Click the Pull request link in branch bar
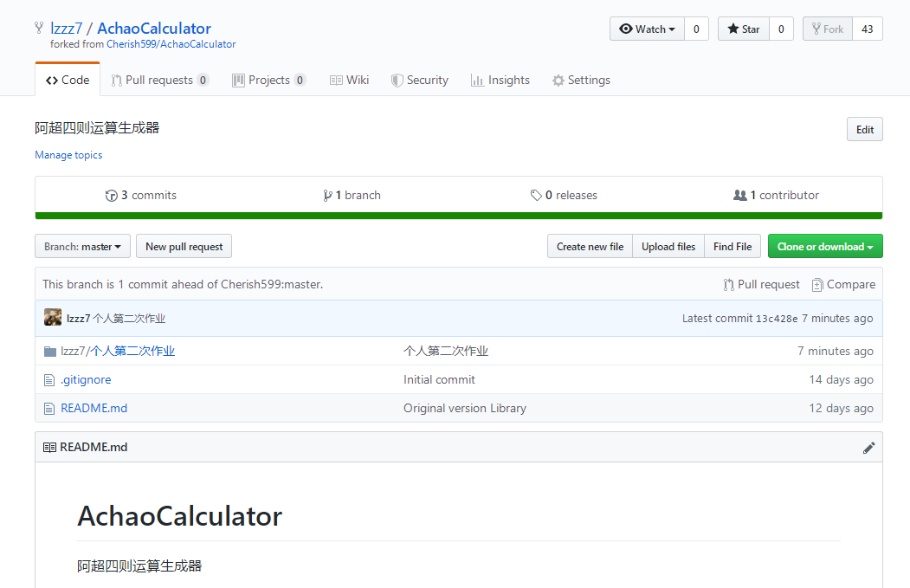This screenshot has width=910, height=588. [x=761, y=284]
